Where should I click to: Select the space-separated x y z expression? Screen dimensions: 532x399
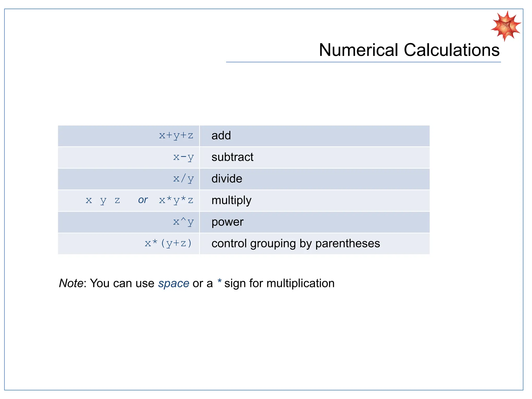click(x=103, y=200)
